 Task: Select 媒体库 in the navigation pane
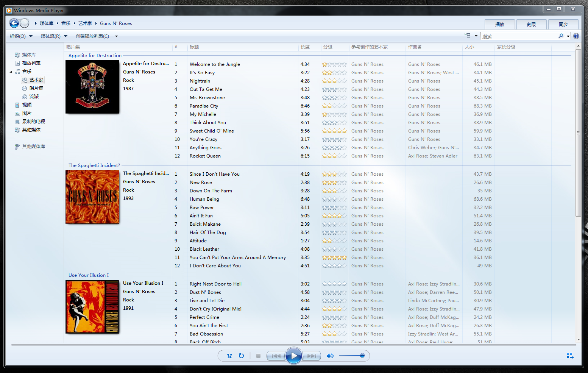point(29,55)
